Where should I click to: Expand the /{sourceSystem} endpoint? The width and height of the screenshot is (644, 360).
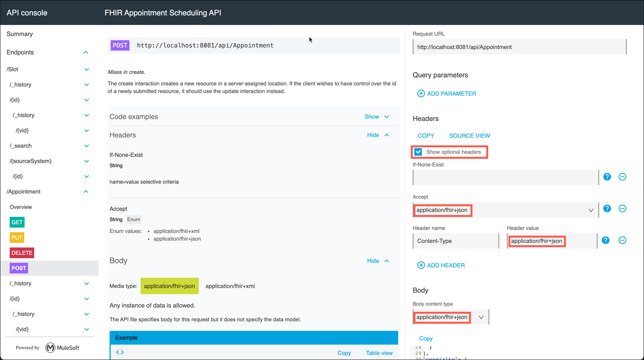(x=87, y=161)
